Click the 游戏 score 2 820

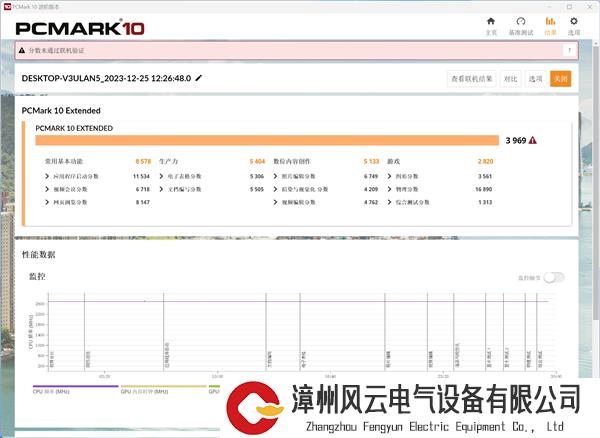[x=485, y=161]
